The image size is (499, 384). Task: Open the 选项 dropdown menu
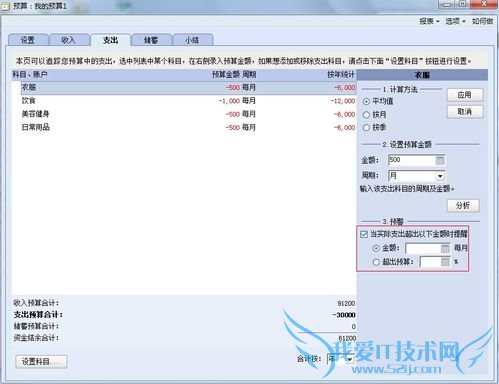click(455, 21)
